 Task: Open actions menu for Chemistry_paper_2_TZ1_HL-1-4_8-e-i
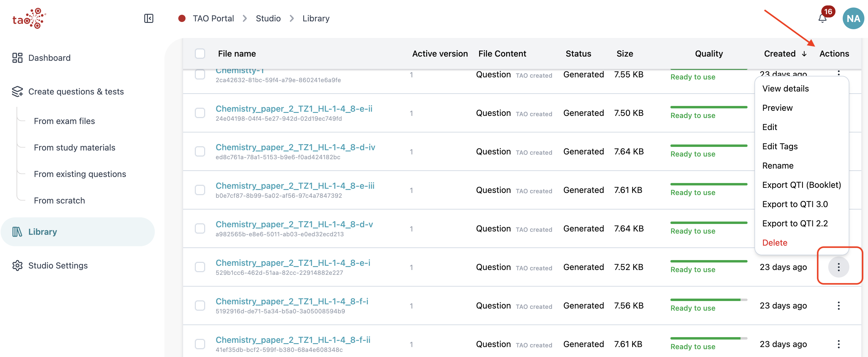coord(838,267)
